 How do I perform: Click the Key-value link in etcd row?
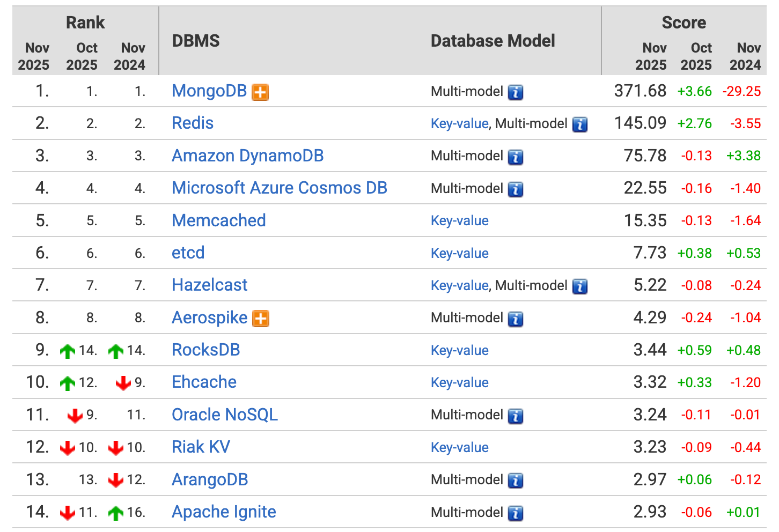tap(459, 253)
